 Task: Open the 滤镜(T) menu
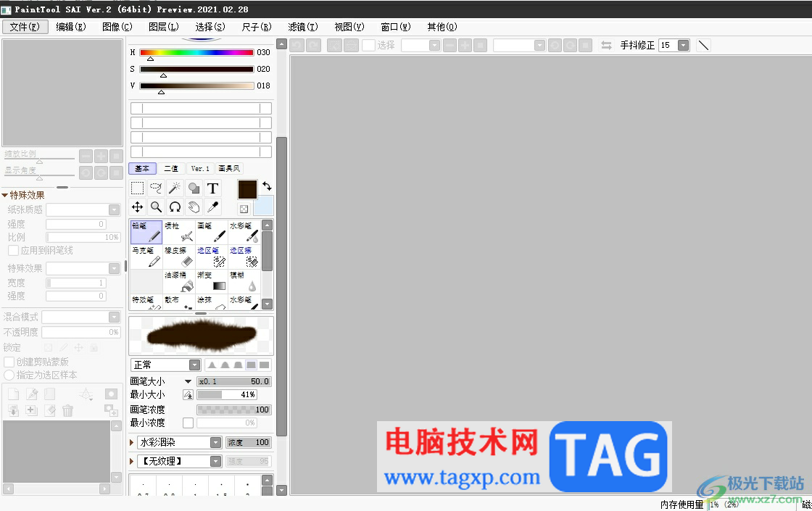coord(303,27)
